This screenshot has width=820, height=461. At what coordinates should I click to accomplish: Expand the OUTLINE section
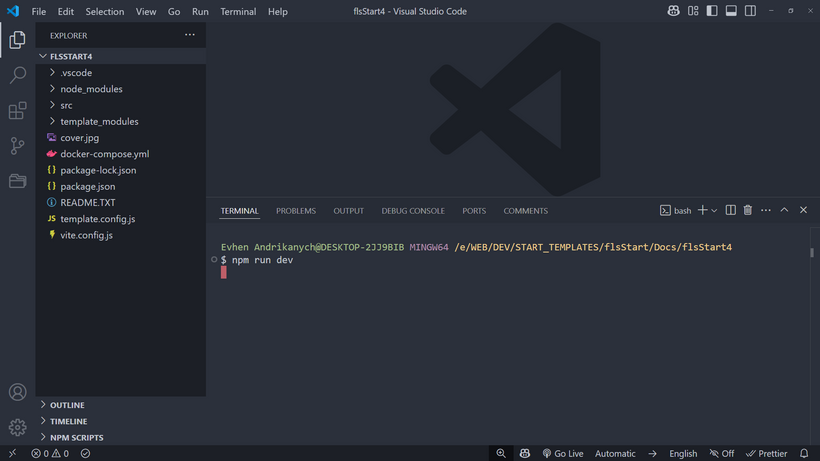coord(67,405)
